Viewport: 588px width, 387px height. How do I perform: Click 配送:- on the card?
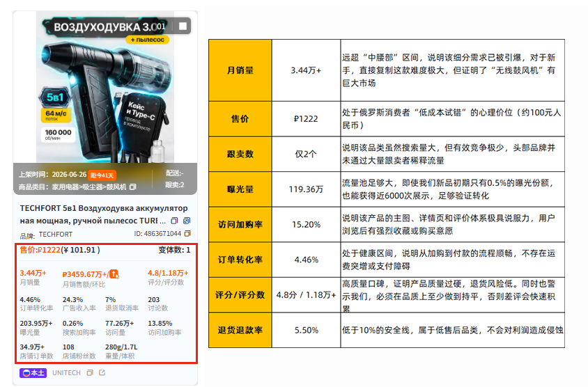click(175, 173)
